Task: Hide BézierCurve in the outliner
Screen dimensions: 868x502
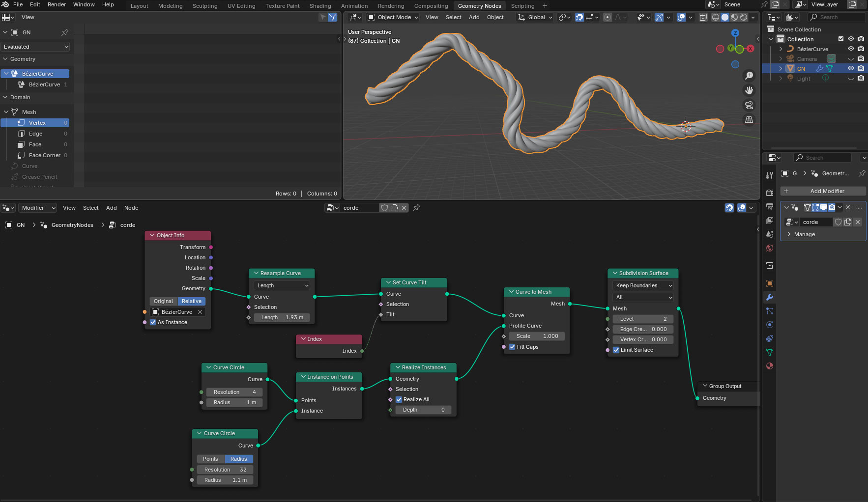Action: (x=851, y=49)
